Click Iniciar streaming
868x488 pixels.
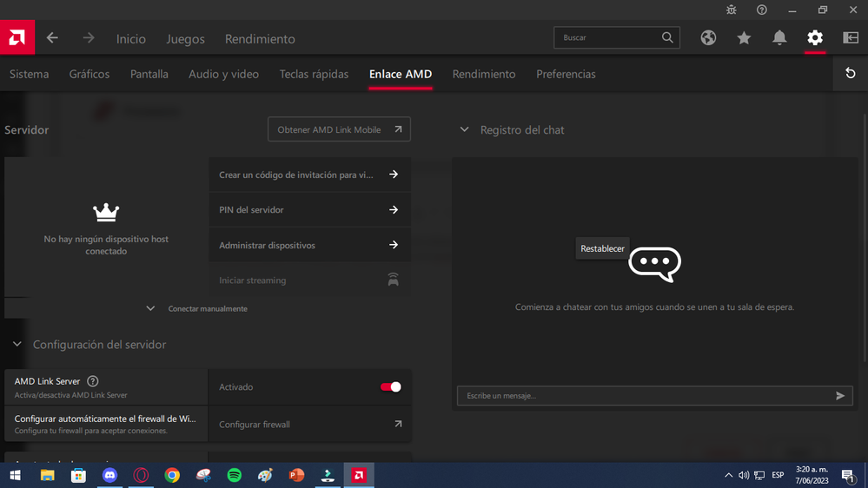pos(309,280)
